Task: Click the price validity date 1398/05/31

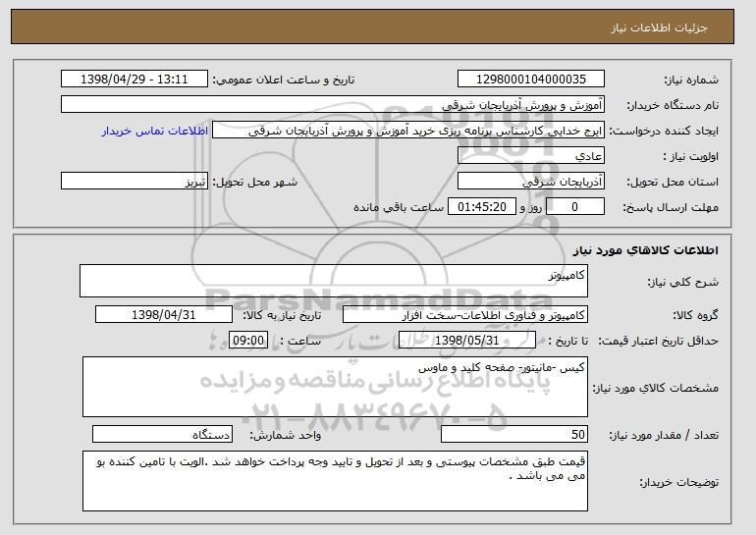Action: pyautogui.click(x=467, y=341)
